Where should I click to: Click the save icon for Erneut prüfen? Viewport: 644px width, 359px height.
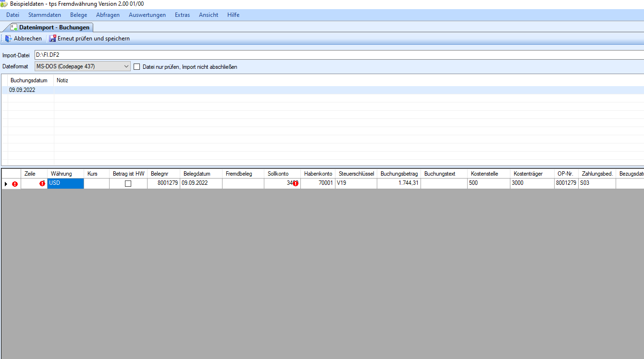(x=52, y=38)
